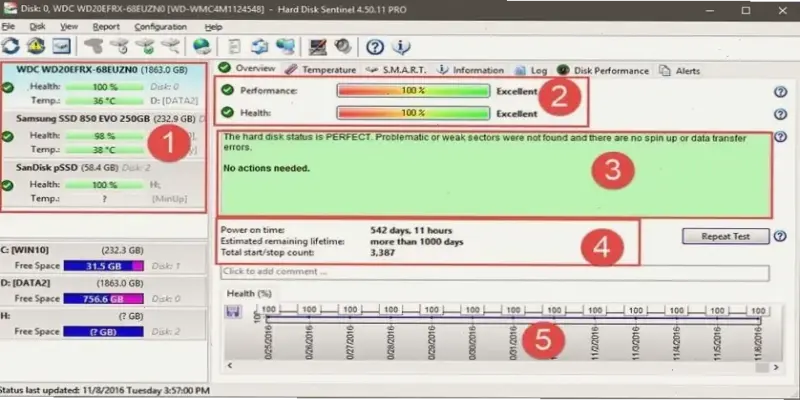Click the floppy save icon in Health chart
Screen dimensions: 800x400
coord(231,313)
